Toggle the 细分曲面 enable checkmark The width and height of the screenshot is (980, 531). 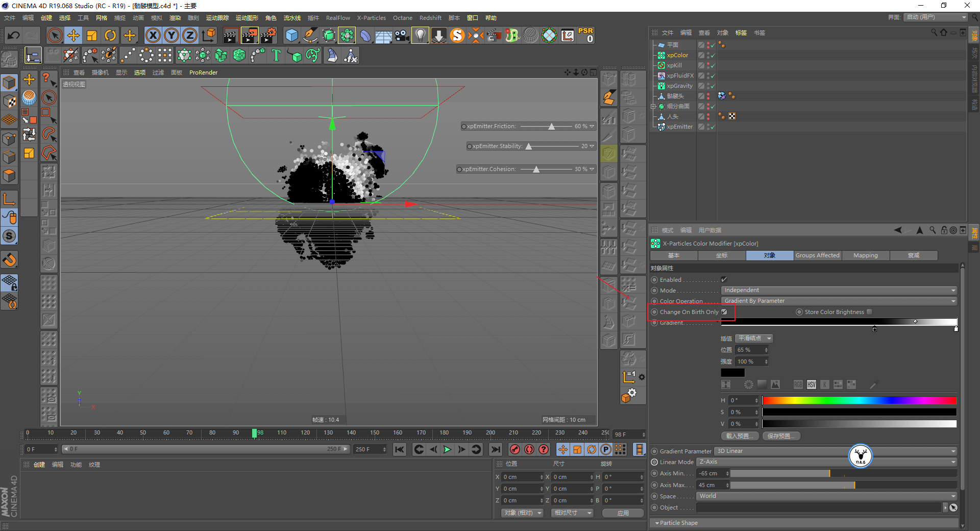click(713, 106)
